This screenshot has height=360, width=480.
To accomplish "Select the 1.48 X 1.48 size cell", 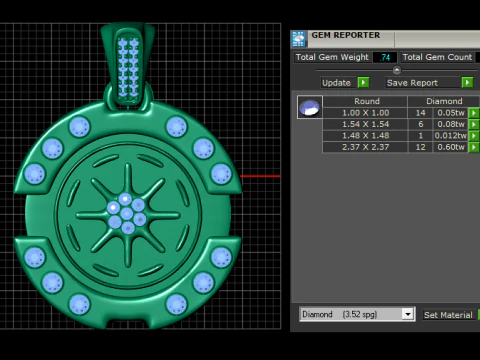I will click(366, 136).
